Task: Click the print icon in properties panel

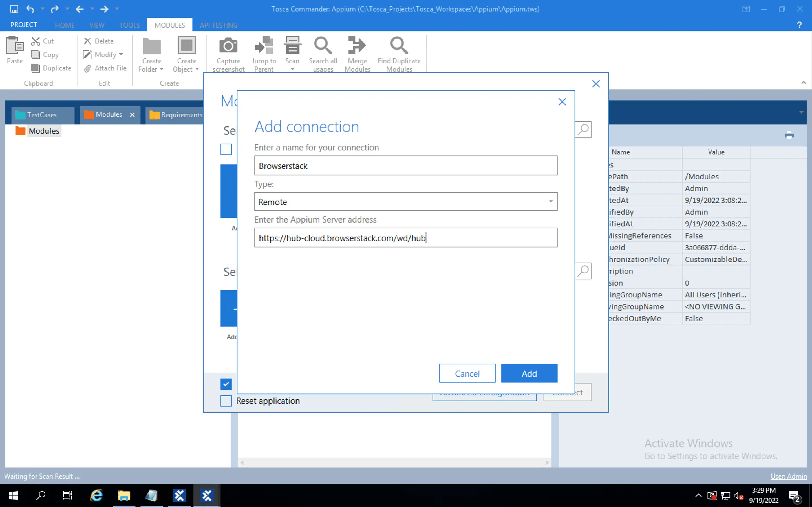Action: point(789,135)
